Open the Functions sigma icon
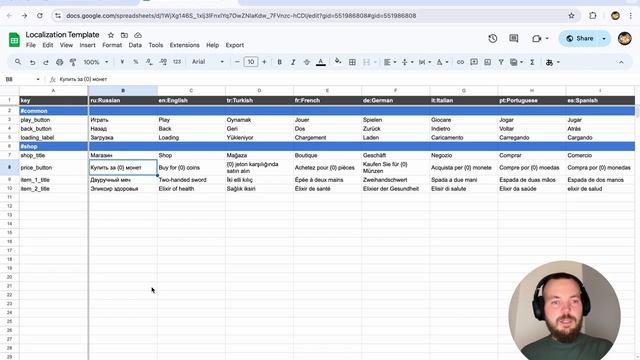The height and width of the screenshot is (360, 640). click(532, 62)
